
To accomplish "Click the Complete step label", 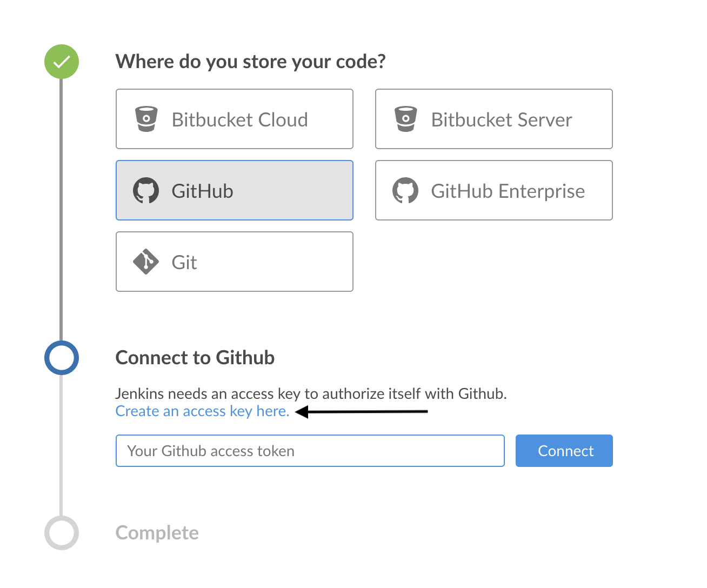I will [x=157, y=533].
